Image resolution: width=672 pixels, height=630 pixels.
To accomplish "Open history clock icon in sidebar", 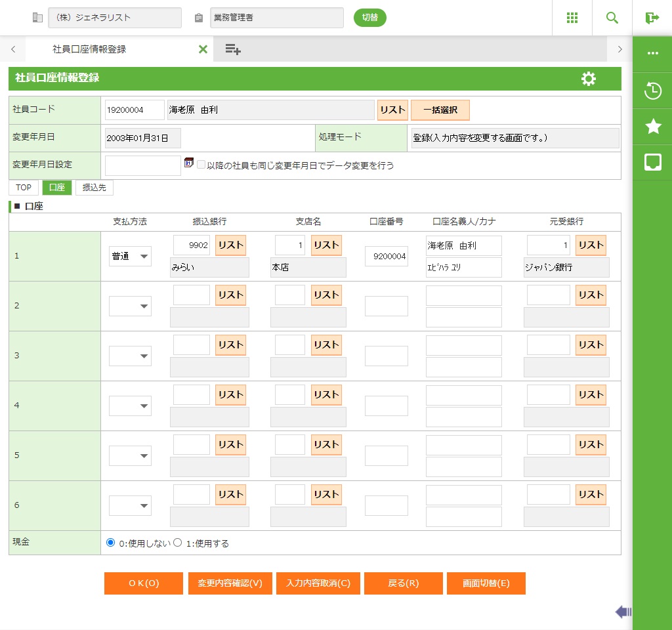I will [x=652, y=91].
